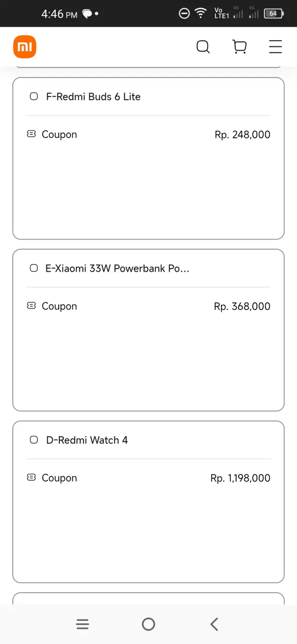Screen dimensions: 297x644
Task: Tick the E-Xiaomi 33W Powerbank checkbox
Action: pos(34,268)
